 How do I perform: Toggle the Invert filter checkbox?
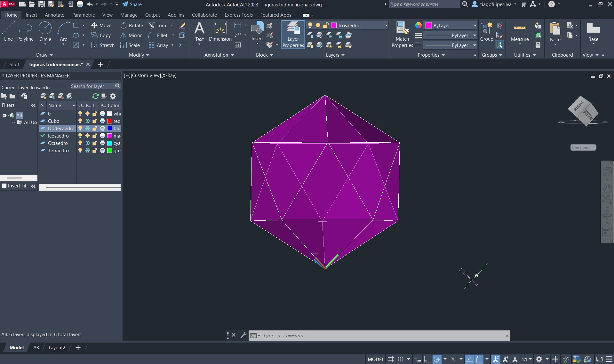[x=4, y=186]
